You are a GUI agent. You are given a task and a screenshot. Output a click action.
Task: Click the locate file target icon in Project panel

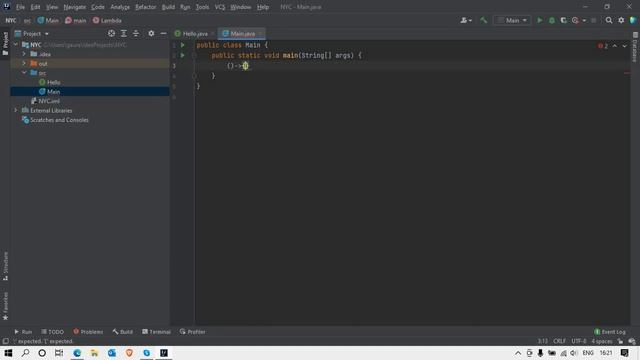111,33
